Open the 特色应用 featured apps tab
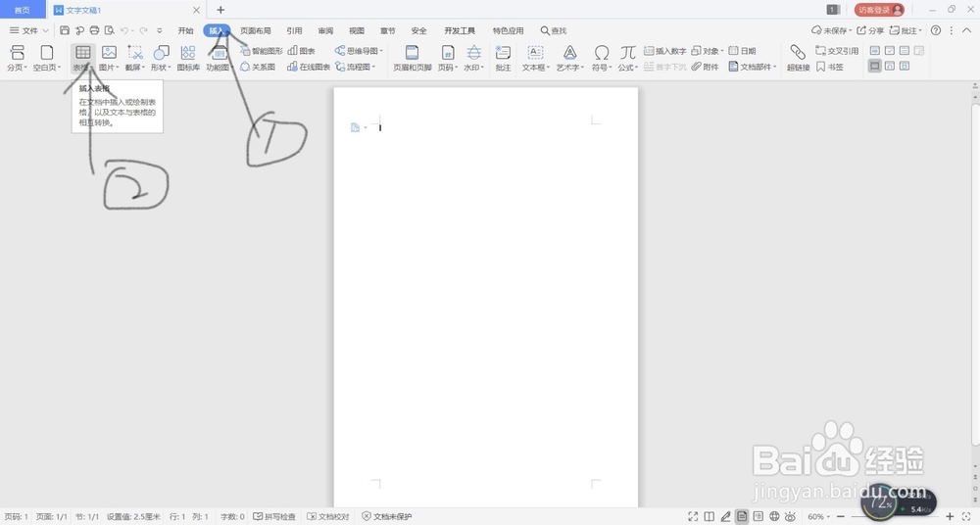 click(508, 30)
